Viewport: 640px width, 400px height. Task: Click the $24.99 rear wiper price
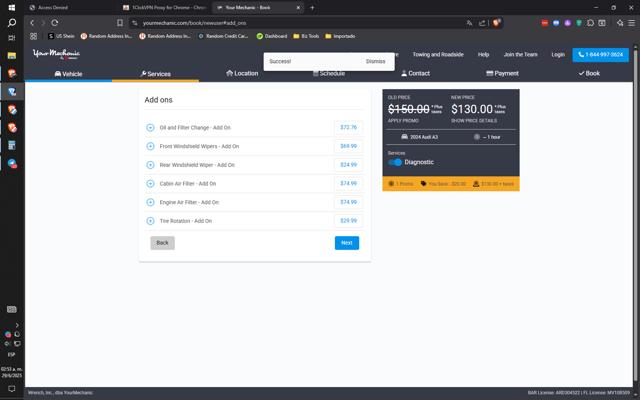(349, 165)
